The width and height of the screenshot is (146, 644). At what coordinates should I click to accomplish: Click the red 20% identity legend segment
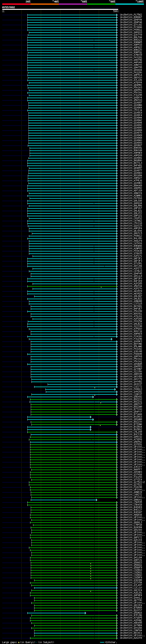coord(16,4)
